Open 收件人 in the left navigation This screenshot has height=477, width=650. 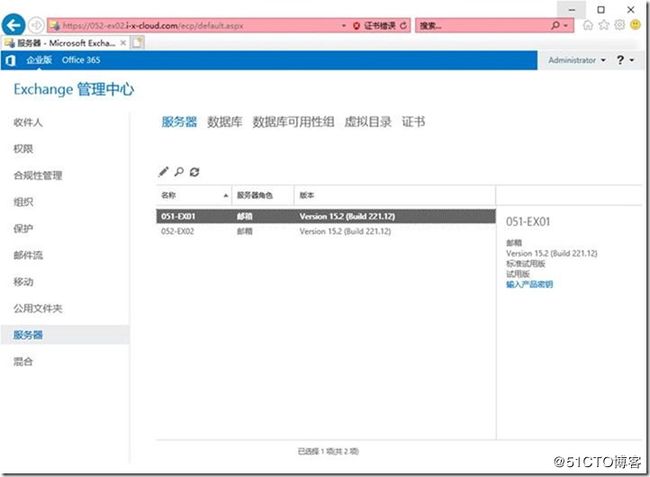click(x=28, y=122)
